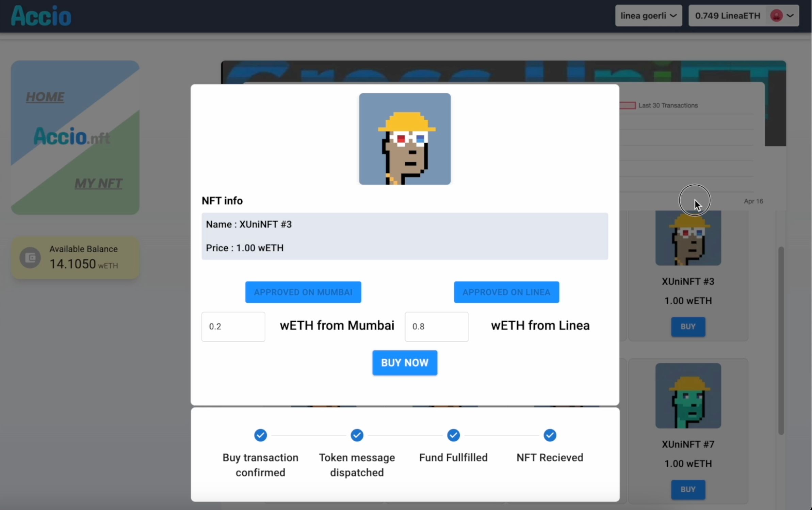Click the wallet icon beside Available Balance
Screen dimensions: 812x510
tap(30, 258)
